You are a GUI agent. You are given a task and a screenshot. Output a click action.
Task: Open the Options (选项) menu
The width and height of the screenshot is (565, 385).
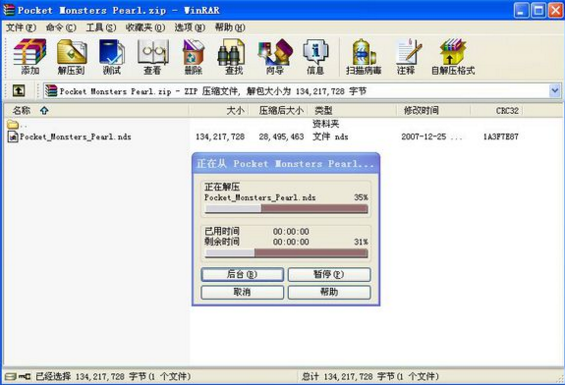click(x=190, y=27)
